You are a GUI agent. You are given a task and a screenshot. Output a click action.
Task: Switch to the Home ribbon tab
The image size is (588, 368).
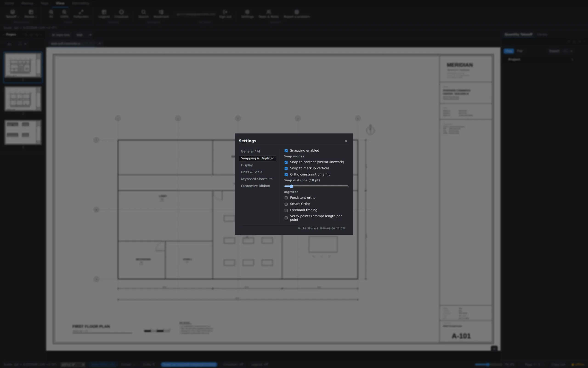click(x=9, y=3)
